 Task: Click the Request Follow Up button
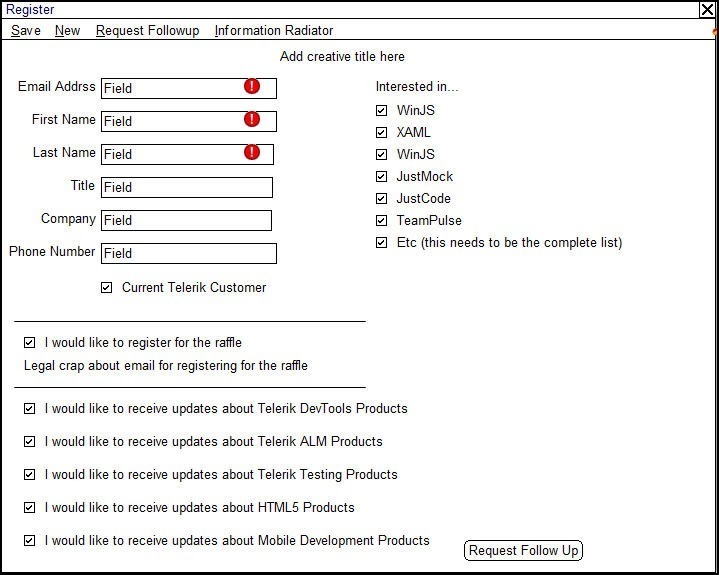point(523,550)
